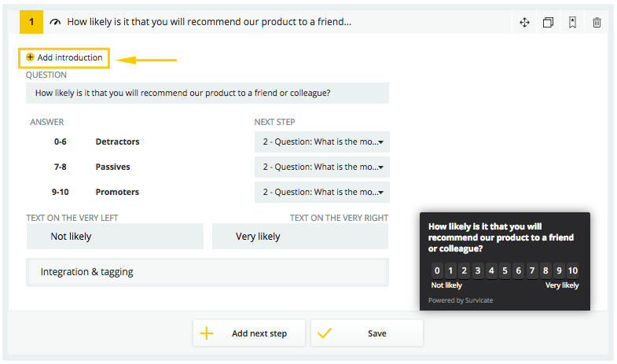This screenshot has height=364, width=617.
Task: Open the Passives next step dropdown
Action: [x=322, y=167]
